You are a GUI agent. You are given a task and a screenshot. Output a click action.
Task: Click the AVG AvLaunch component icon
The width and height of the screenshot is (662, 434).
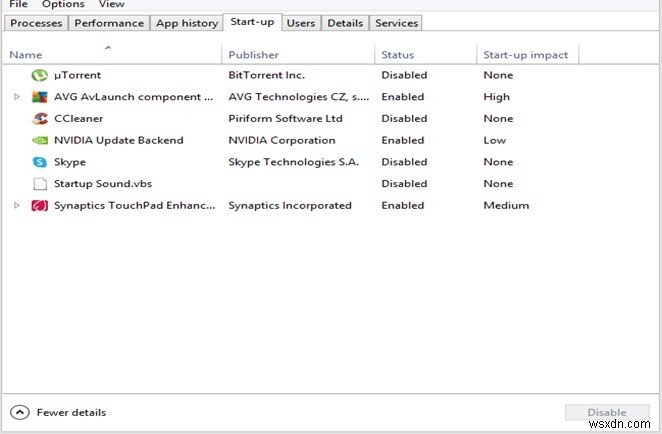tap(40, 97)
